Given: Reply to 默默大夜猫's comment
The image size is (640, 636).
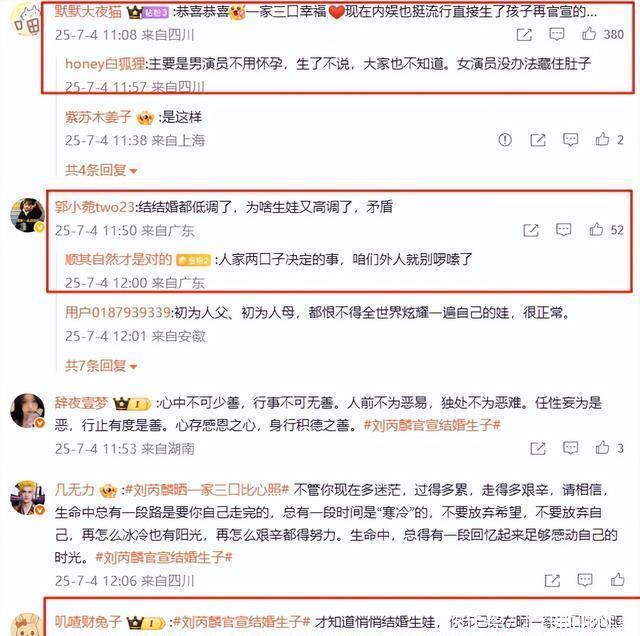Looking at the screenshot, I should click(557, 34).
